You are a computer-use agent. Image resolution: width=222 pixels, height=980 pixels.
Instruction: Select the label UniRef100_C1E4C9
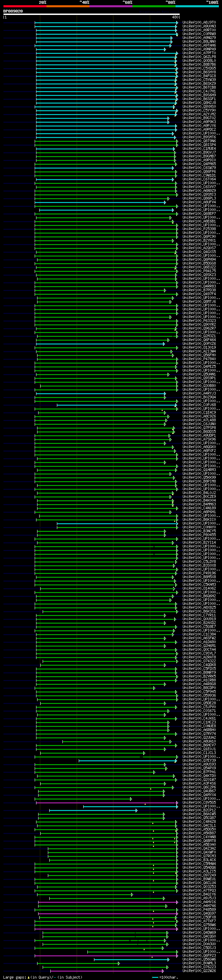(199, 412)
